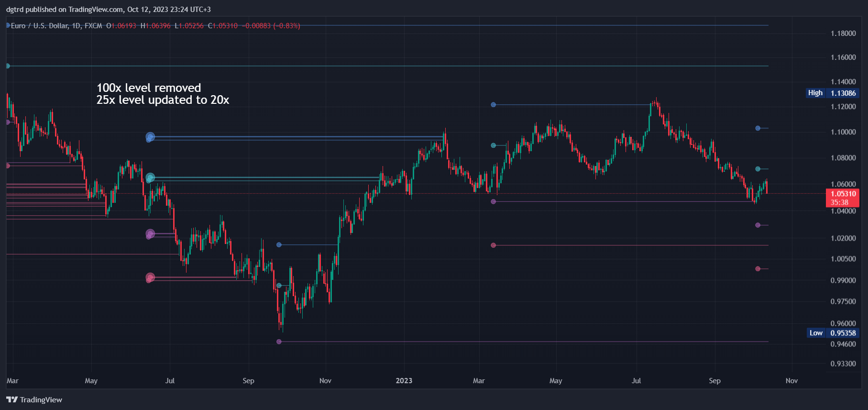Click the 2023 label on time axis
The height and width of the screenshot is (410, 868).
tap(404, 381)
